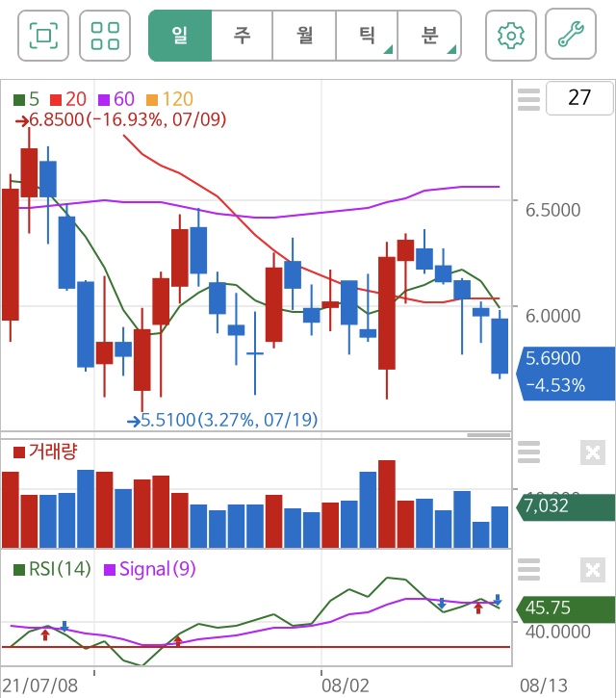Click the 40.0000 RSI axis label
The width and height of the screenshot is (616, 698).
click(557, 632)
